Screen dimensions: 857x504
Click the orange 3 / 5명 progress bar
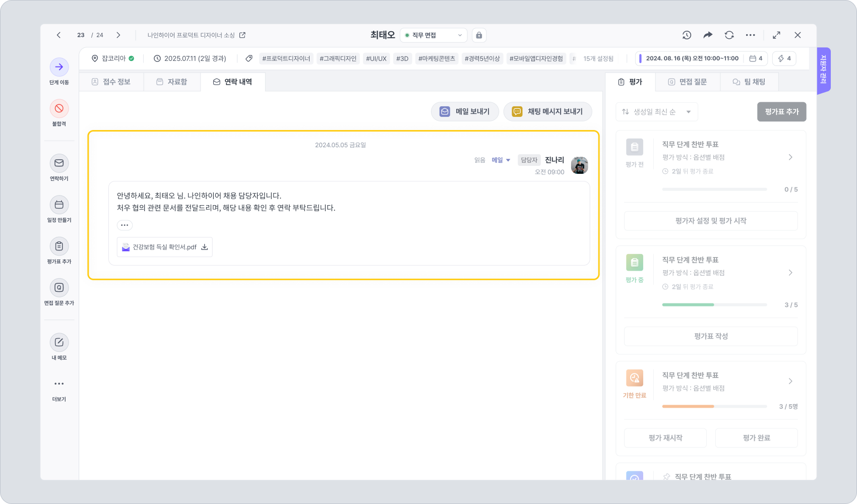[714, 406]
